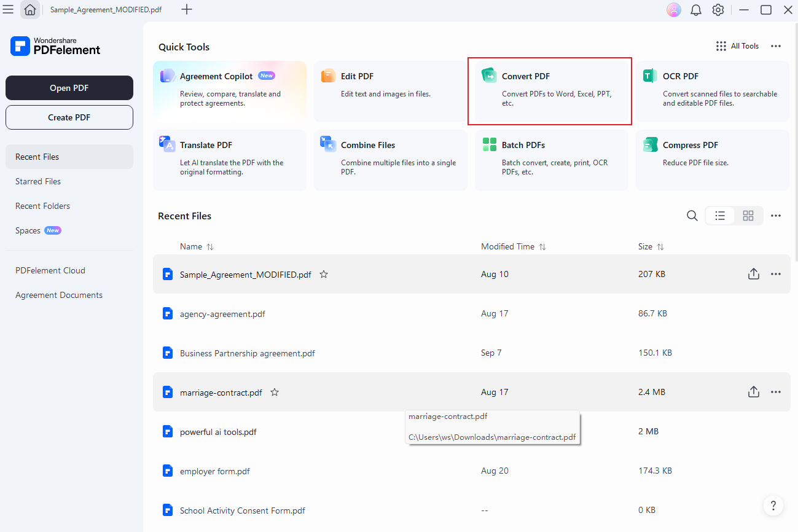Click the Business Partnership agreement.pdf file icon
Viewport: 798px width, 532px height.
click(167, 353)
